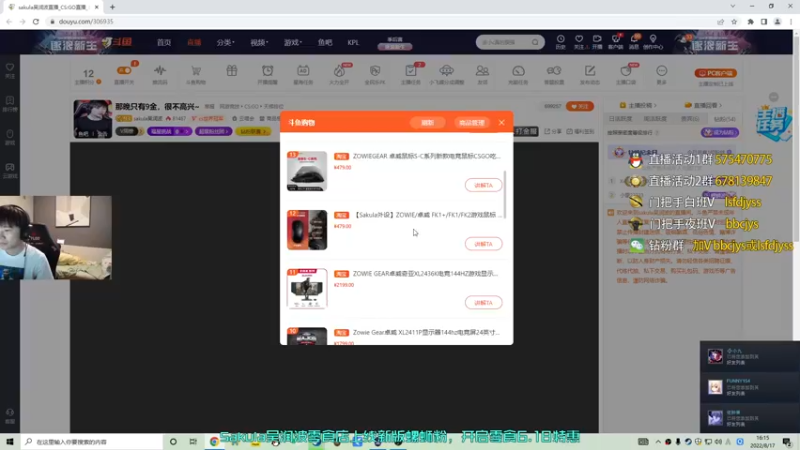The width and height of the screenshot is (800, 450).
Task: Open the Windows Start button
Action: [x=10, y=441]
